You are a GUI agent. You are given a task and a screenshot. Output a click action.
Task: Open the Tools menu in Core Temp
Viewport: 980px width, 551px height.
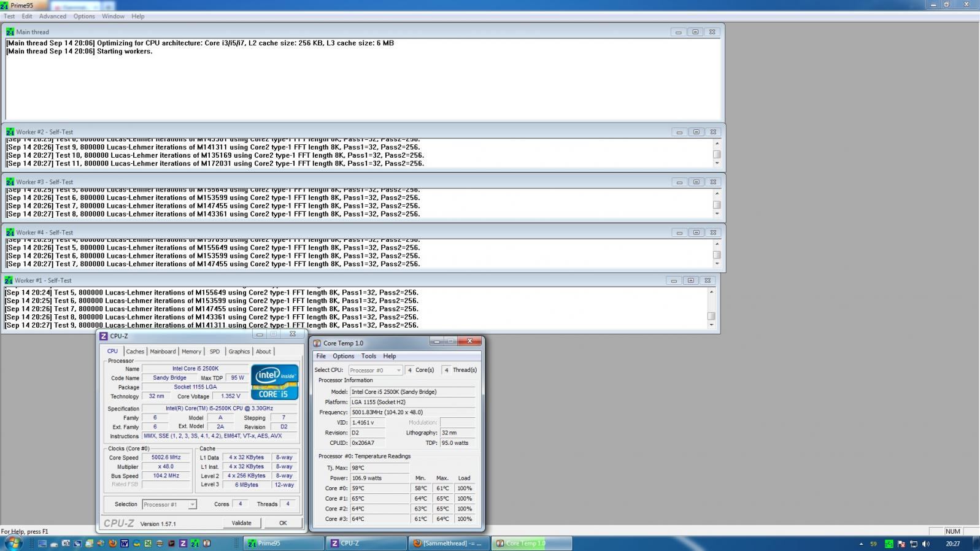(369, 356)
